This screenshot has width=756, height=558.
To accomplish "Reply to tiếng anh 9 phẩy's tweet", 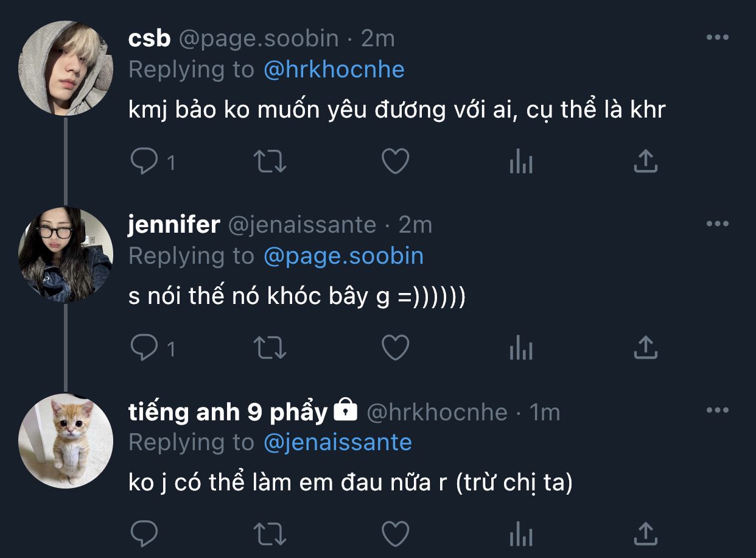I will [x=145, y=535].
